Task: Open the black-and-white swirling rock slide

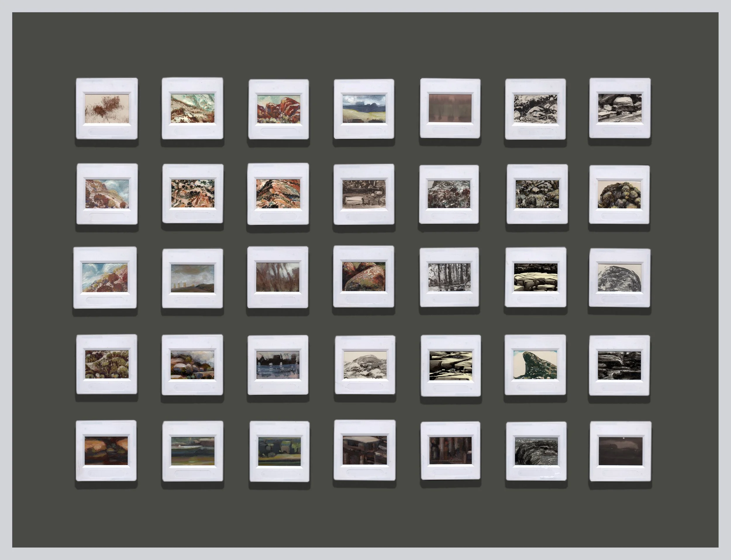Action: click(x=536, y=451)
